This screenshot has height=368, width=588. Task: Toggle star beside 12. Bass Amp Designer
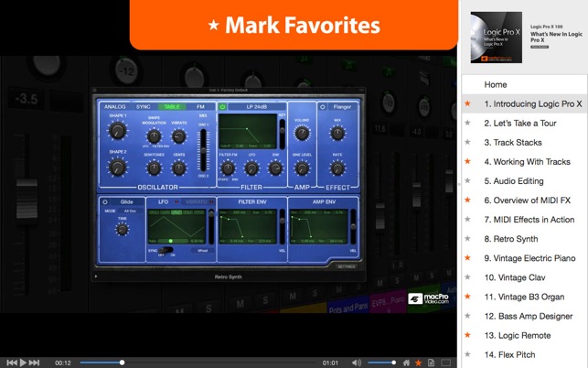click(467, 316)
